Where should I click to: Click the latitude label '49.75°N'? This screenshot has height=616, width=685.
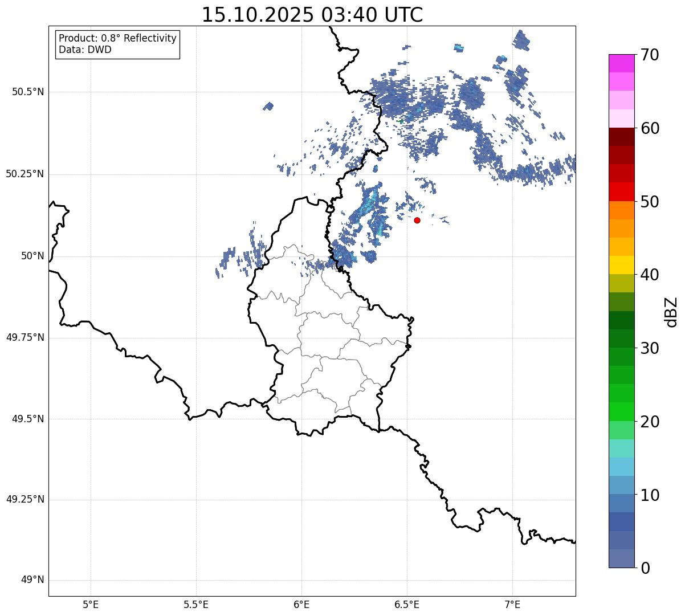(25, 337)
